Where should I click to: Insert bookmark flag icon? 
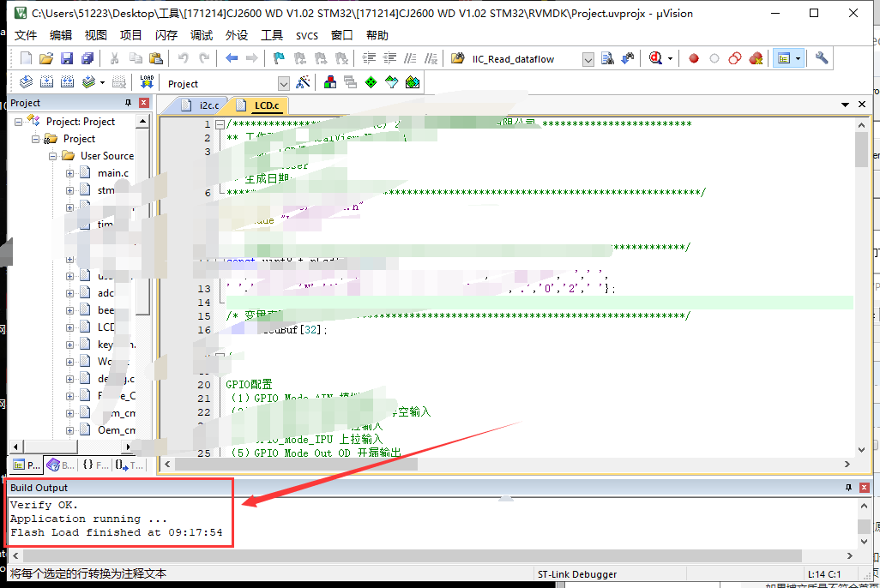click(279, 58)
